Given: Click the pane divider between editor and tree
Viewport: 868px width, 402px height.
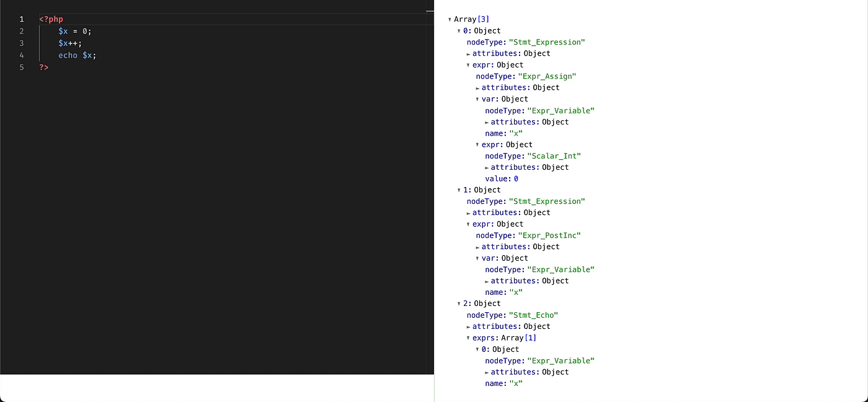Looking at the screenshot, I should [x=434, y=186].
